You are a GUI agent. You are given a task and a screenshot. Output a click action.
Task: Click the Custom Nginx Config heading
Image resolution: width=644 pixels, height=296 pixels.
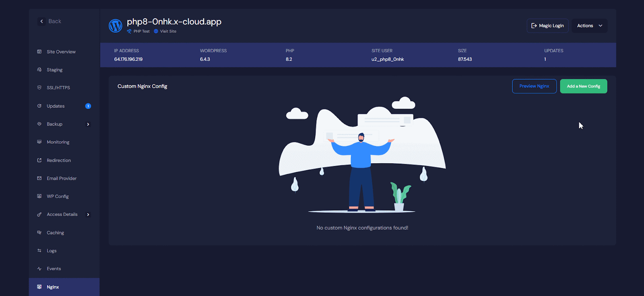click(142, 86)
